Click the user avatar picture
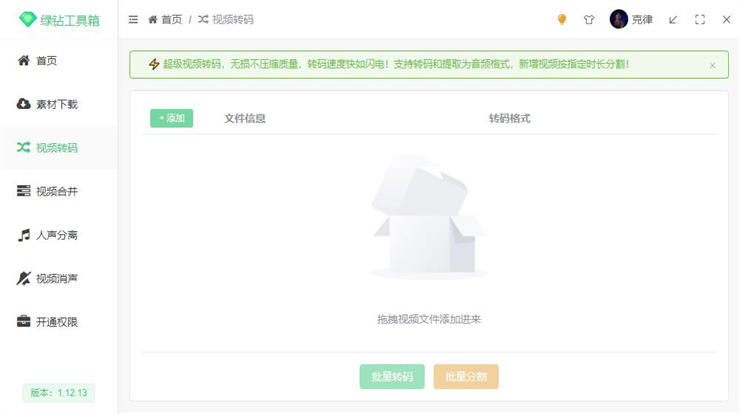 (x=618, y=19)
